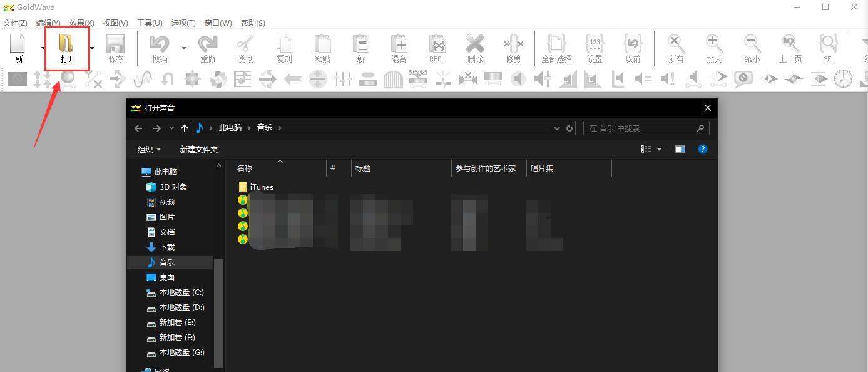The width and height of the screenshot is (868, 372).
Task: Click the blue help question mark icon
Action: tap(702, 149)
